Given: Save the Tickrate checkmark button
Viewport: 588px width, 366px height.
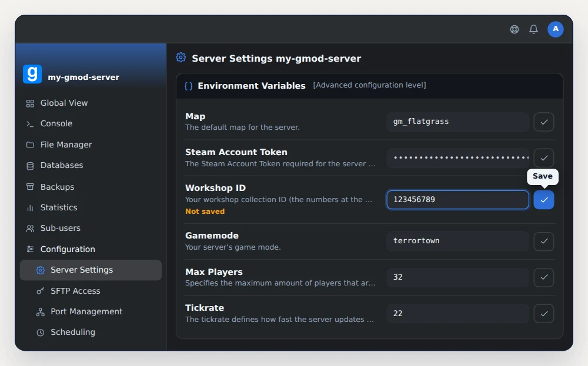Looking at the screenshot, I should pyautogui.click(x=544, y=314).
